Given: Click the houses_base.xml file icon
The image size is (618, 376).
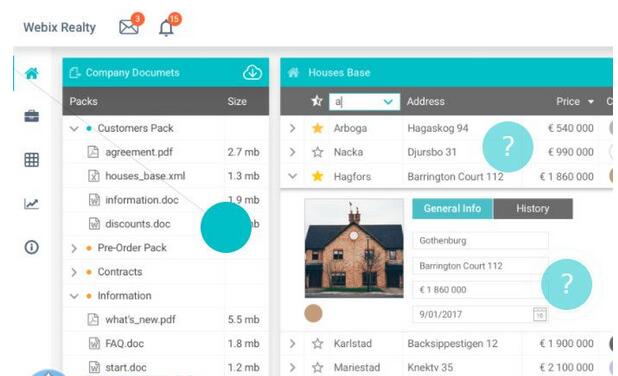Looking at the screenshot, I should pyautogui.click(x=94, y=176).
